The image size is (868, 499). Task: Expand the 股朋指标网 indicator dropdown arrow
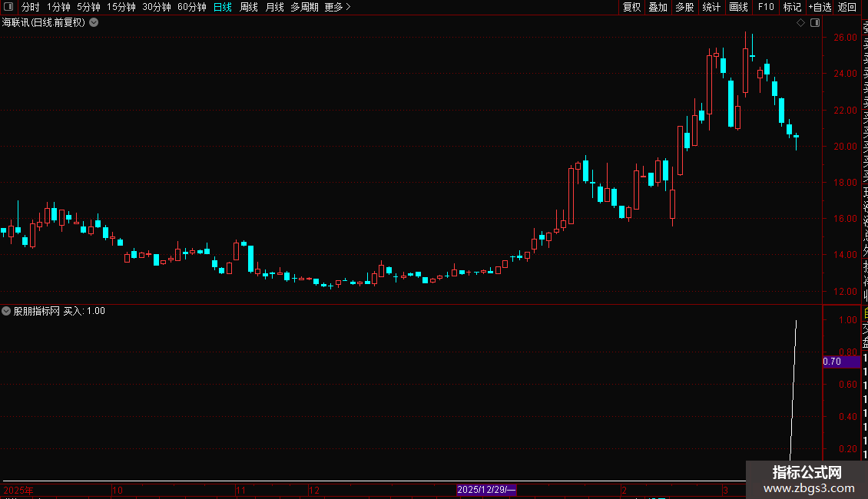click(x=6, y=311)
